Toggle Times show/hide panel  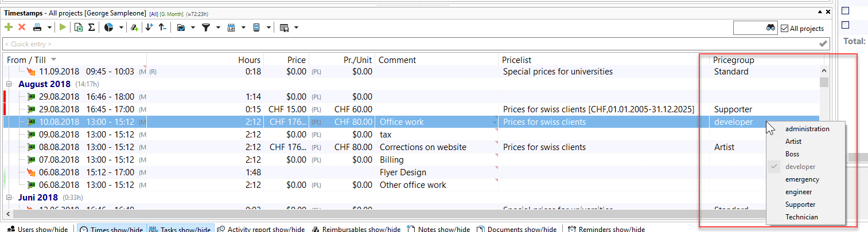pyautogui.click(x=111, y=229)
